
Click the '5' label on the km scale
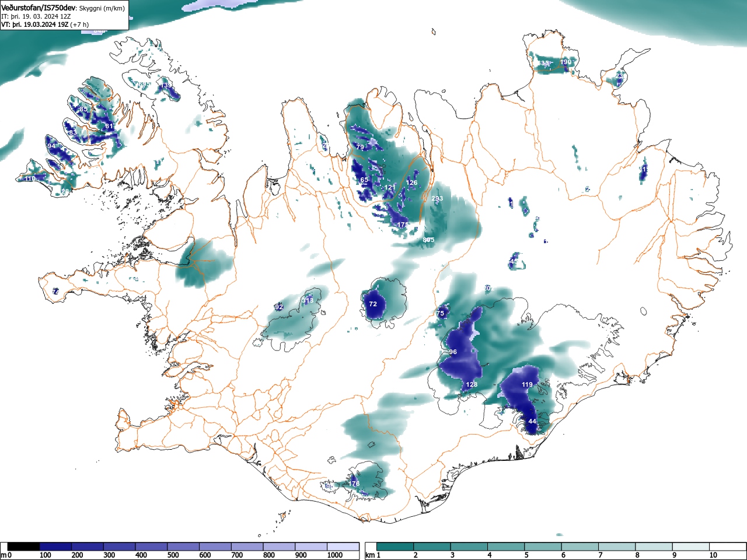[x=526, y=555]
